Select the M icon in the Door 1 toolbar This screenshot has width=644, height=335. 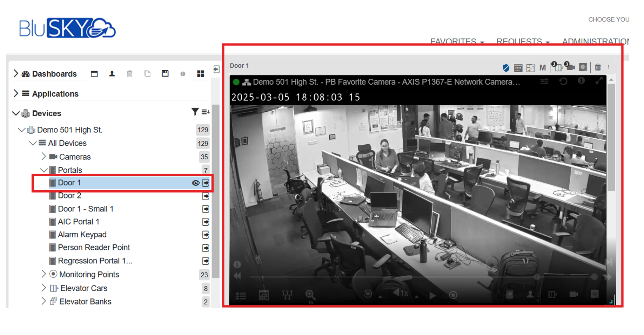pyautogui.click(x=543, y=67)
